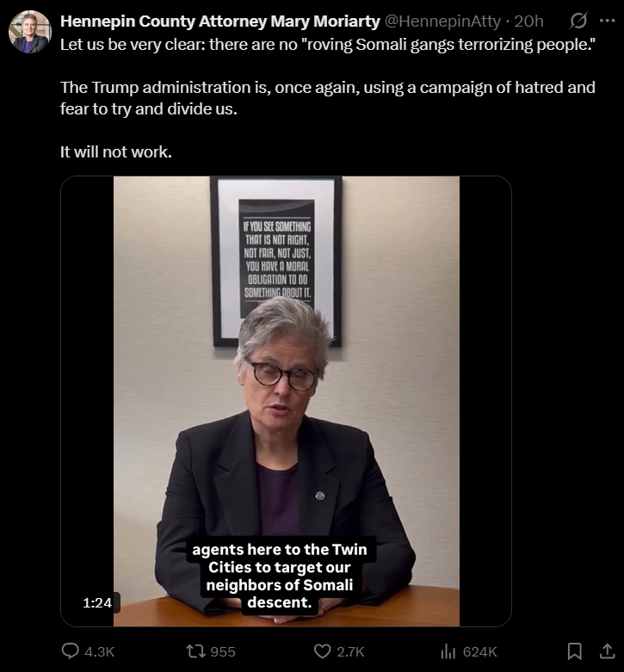Click the 4.3K replies count
624x672 pixels.
[x=100, y=652]
